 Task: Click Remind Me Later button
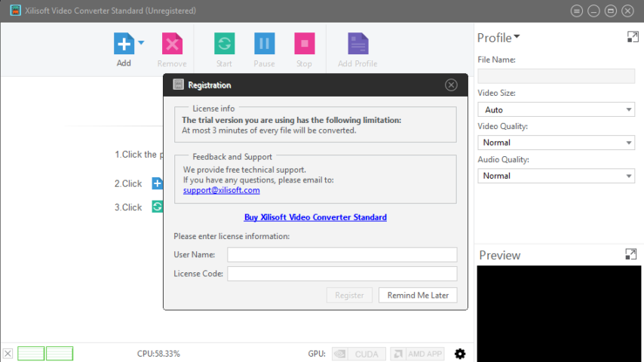[x=418, y=296]
